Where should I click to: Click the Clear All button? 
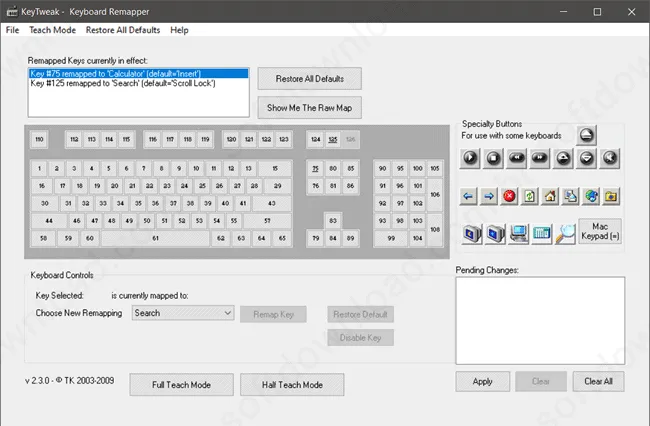point(598,381)
